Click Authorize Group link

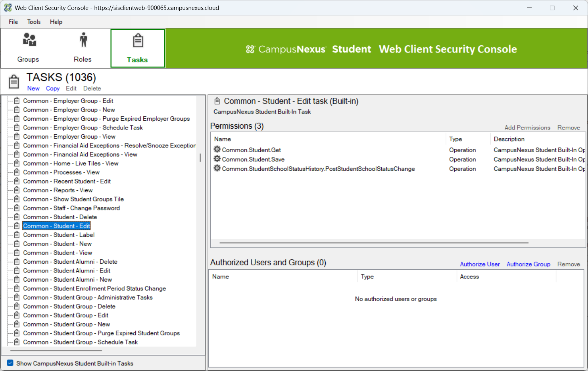(x=528, y=264)
